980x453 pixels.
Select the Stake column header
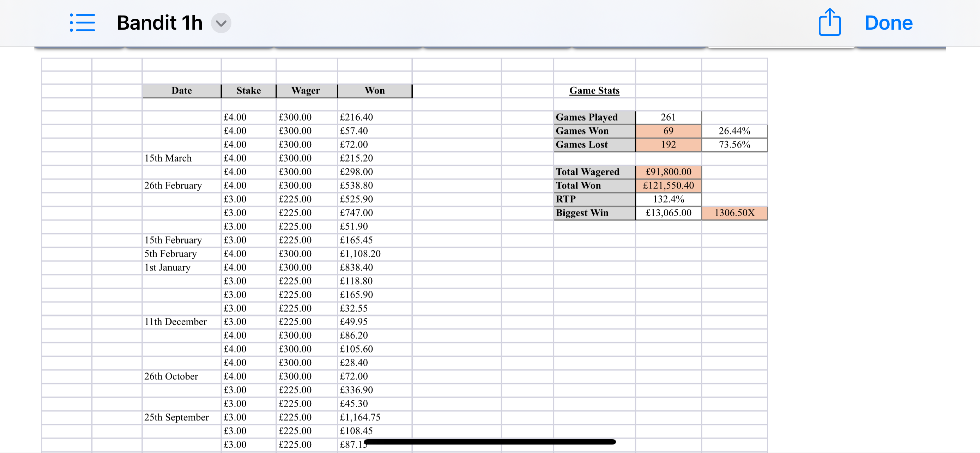[x=248, y=91]
